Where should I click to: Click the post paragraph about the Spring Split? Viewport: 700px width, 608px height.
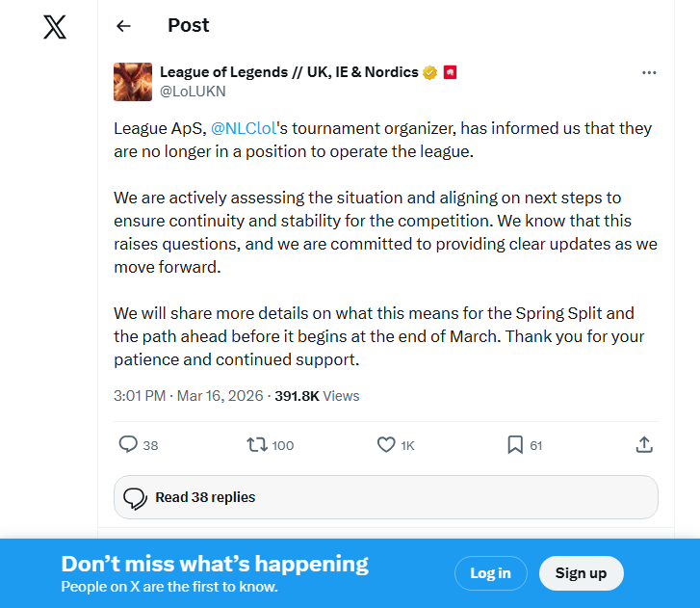point(379,336)
